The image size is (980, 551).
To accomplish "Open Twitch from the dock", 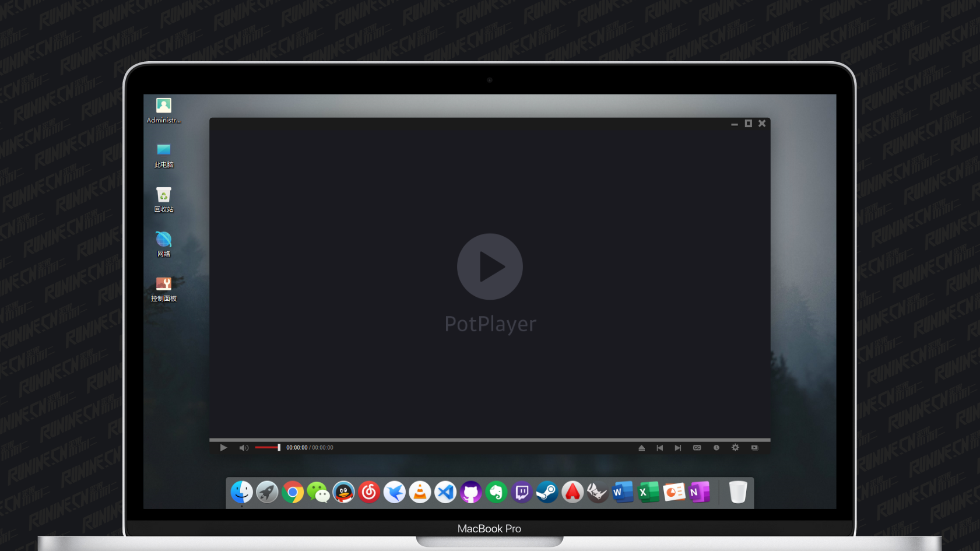I will pyautogui.click(x=522, y=492).
